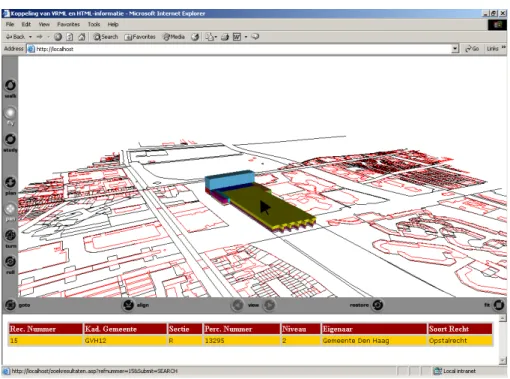
Task: Open the Favorites panel
Action: [140, 37]
